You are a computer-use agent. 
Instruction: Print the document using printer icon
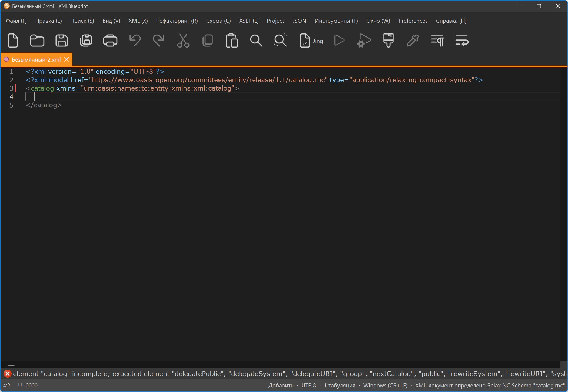(110, 41)
